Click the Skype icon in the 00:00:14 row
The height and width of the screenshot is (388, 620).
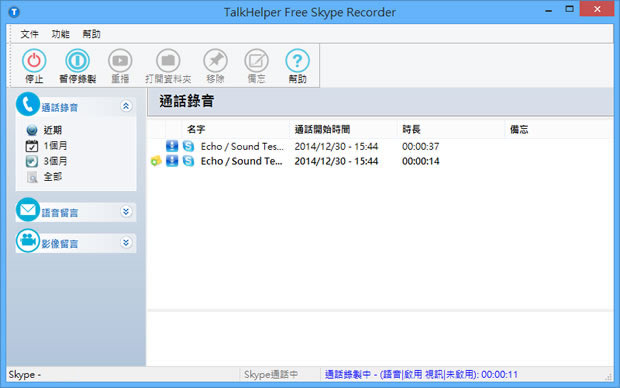coord(189,161)
